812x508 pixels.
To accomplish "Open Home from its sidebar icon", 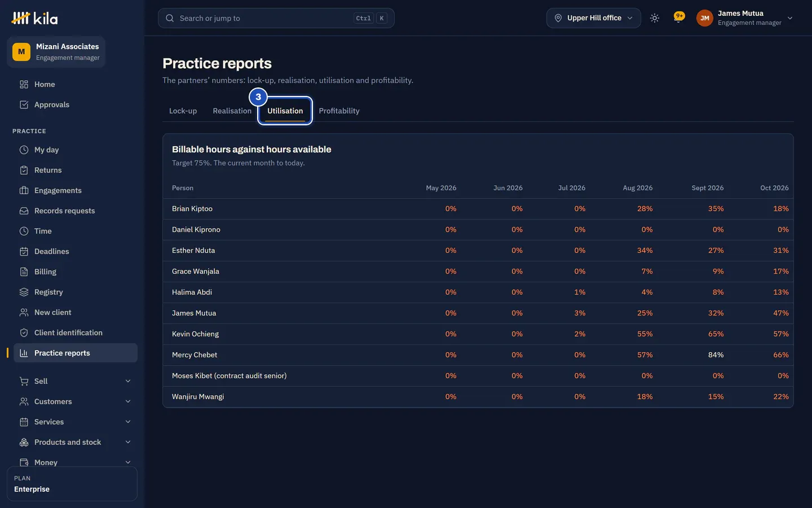I will 24,84.
